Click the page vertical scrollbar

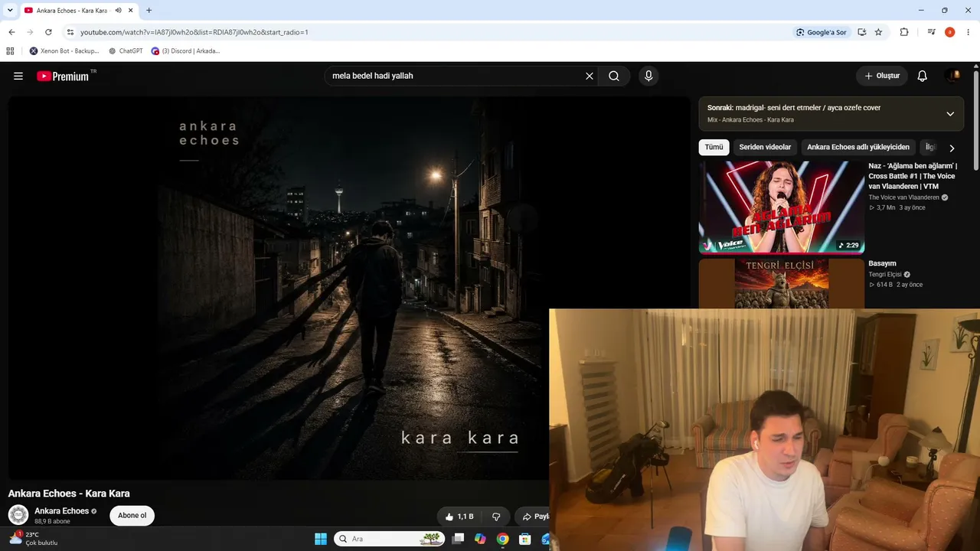pos(976,120)
